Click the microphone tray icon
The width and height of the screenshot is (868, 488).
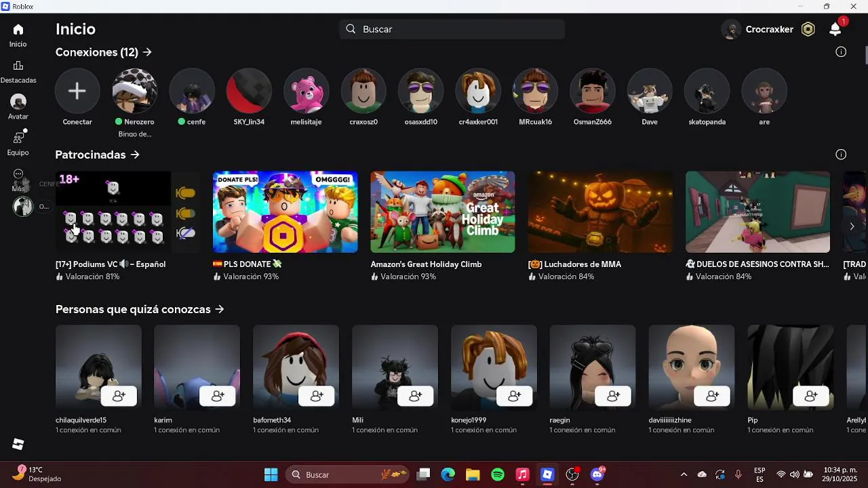pos(738,474)
